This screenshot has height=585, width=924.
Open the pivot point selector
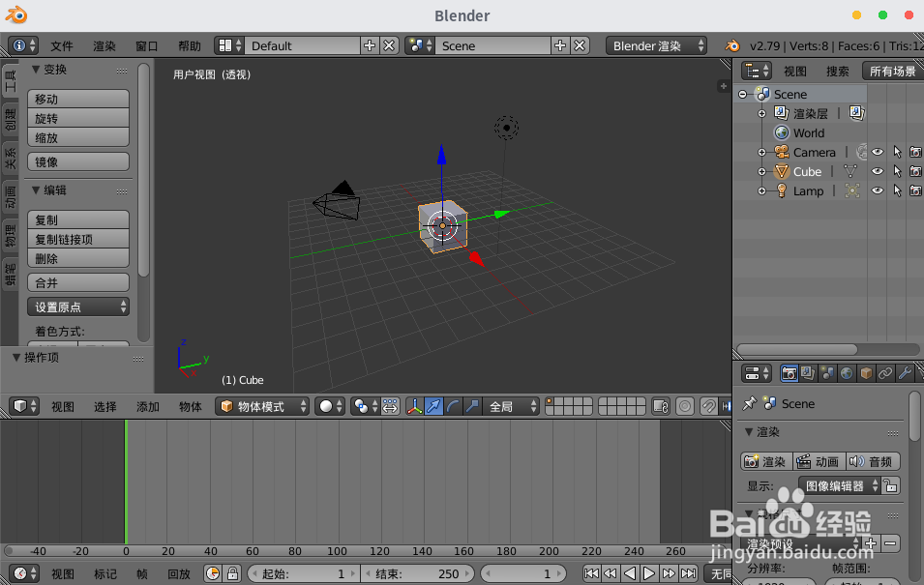[x=365, y=406]
